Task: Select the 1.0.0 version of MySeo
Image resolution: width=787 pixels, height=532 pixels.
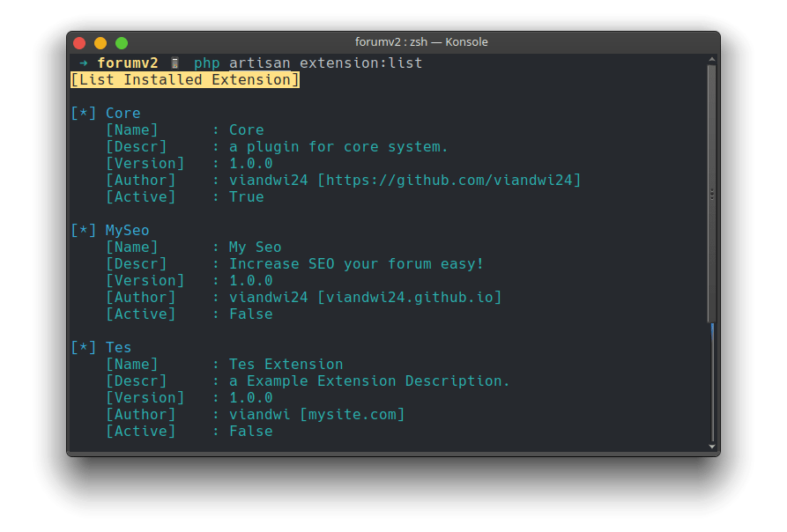Action: tap(249, 280)
